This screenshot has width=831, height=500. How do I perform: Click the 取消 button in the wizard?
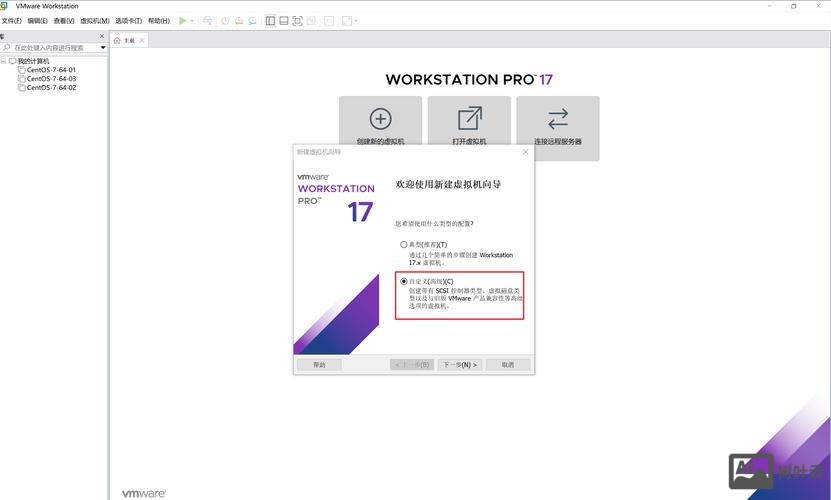pyautogui.click(x=508, y=365)
